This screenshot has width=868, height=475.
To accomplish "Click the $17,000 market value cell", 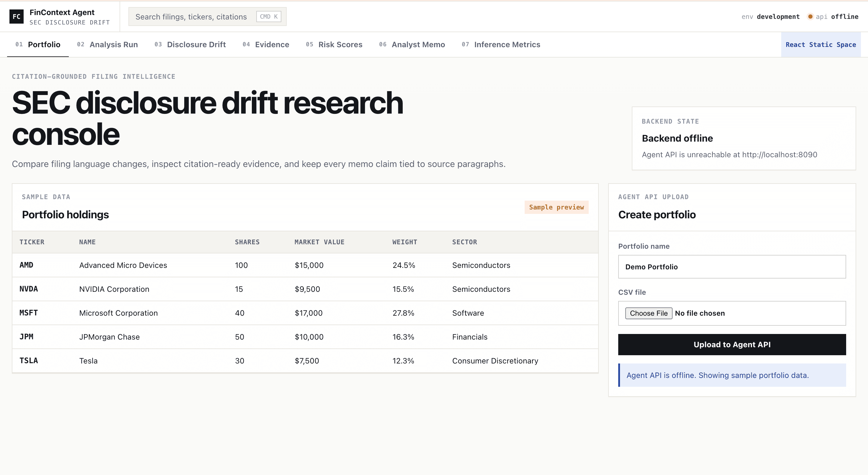I will tap(309, 313).
